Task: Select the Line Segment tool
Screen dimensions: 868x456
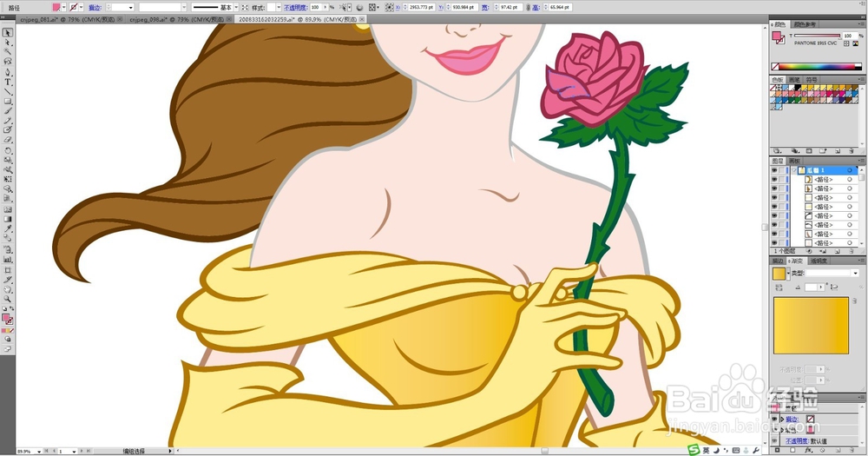Action: (x=8, y=91)
